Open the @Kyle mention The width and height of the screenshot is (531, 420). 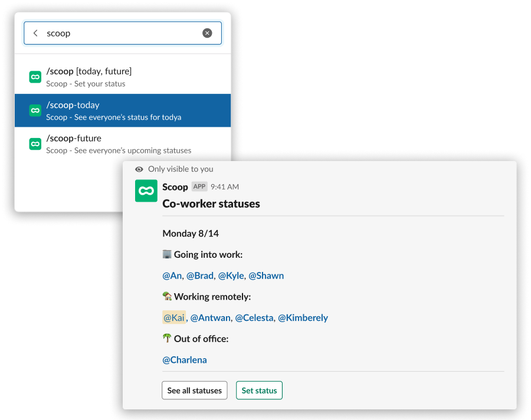tap(231, 275)
